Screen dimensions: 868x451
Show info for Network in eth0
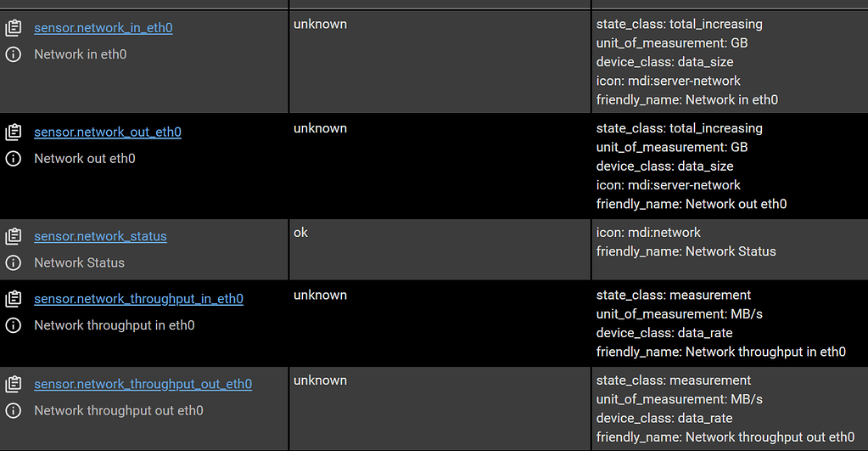point(14,54)
